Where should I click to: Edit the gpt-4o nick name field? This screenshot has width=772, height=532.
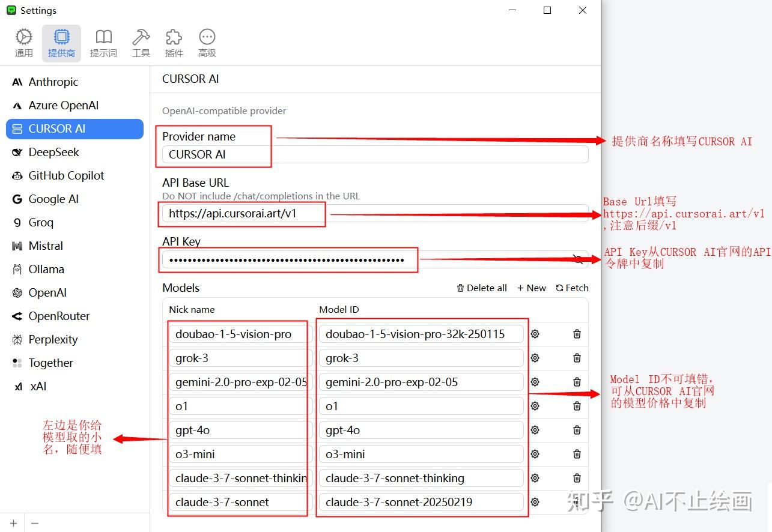(241, 430)
